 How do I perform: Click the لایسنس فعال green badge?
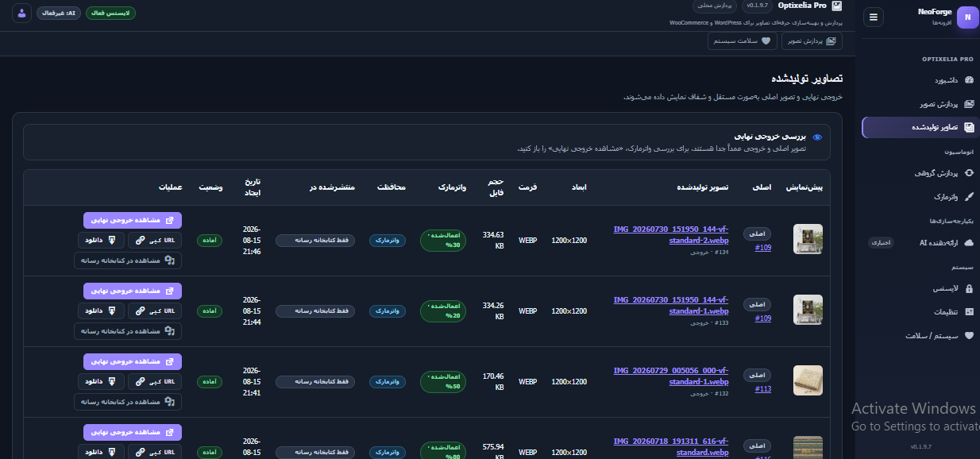pyautogui.click(x=111, y=13)
